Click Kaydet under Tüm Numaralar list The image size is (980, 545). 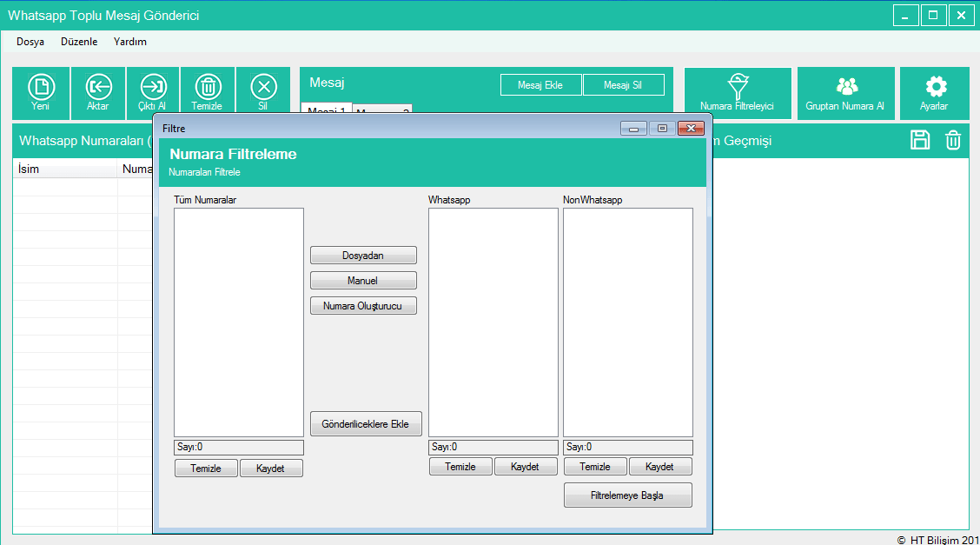click(x=270, y=469)
